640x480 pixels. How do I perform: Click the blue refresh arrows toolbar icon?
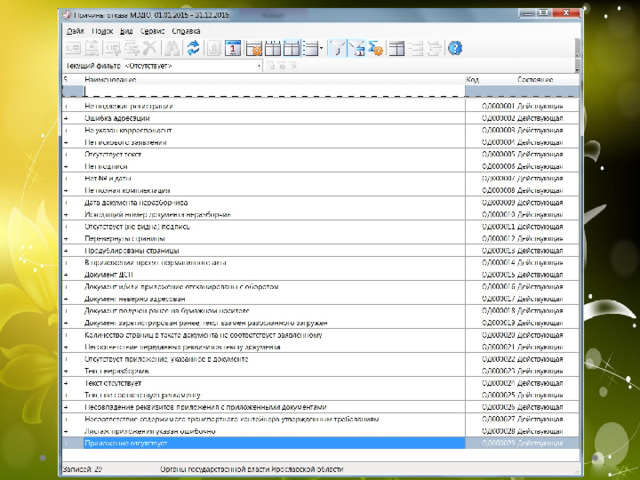point(192,48)
